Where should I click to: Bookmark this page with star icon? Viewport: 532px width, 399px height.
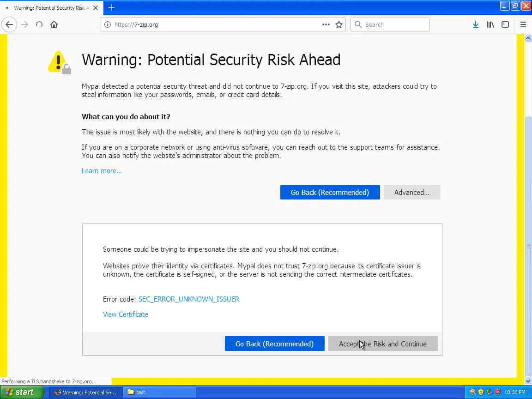(x=339, y=24)
